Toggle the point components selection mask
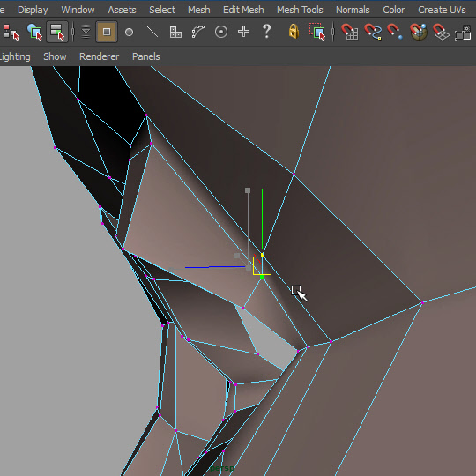 [x=107, y=32]
